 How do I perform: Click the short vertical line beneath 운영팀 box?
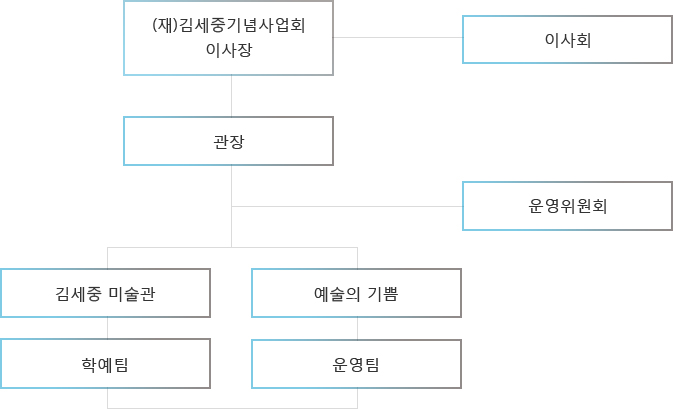(357, 398)
